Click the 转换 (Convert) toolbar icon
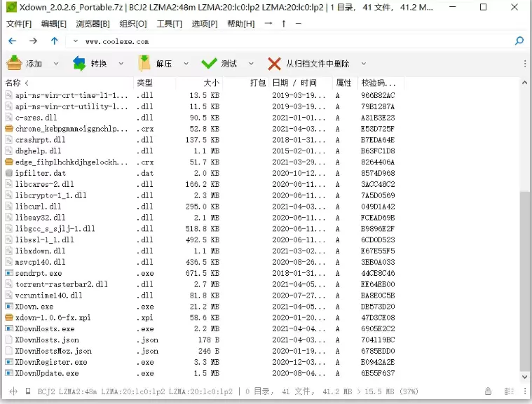The image size is (532, 404). pyautogui.click(x=79, y=64)
